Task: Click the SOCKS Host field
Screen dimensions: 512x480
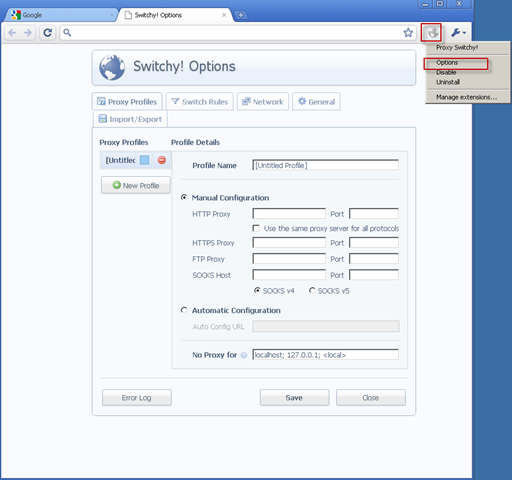Action: point(289,275)
